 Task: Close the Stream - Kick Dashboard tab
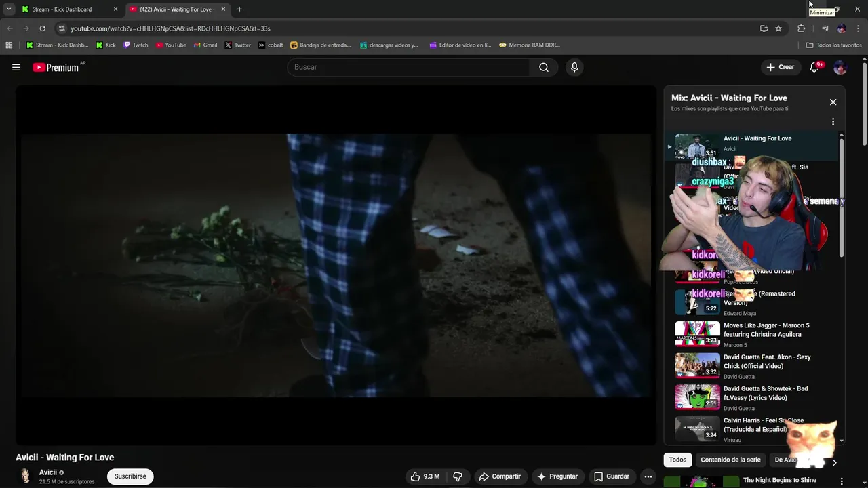point(115,9)
